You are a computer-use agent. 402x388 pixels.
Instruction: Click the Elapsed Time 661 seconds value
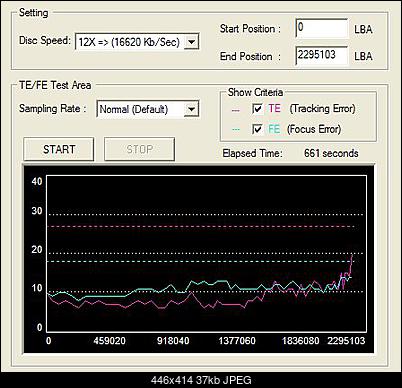331,153
